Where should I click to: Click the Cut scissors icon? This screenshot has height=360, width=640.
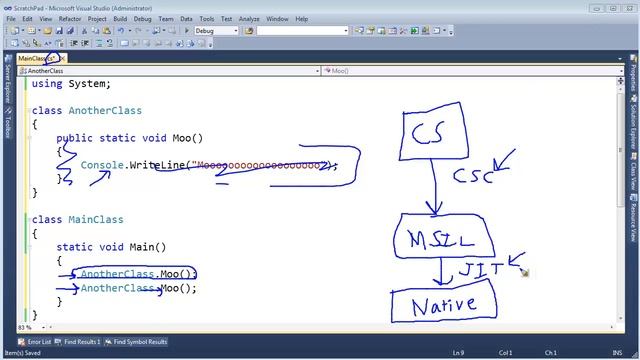[x=84, y=31]
